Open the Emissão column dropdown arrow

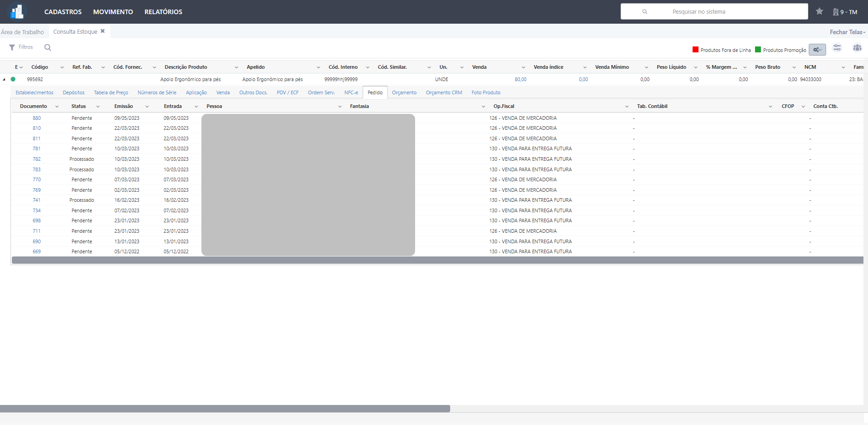click(147, 107)
